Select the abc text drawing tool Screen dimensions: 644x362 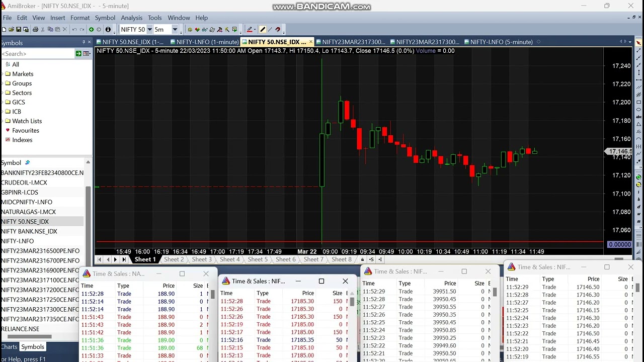click(x=639, y=117)
